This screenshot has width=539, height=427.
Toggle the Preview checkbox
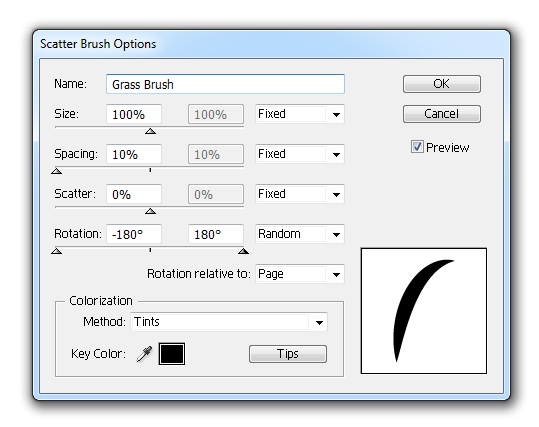pyautogui.click(x=417, y=147)
